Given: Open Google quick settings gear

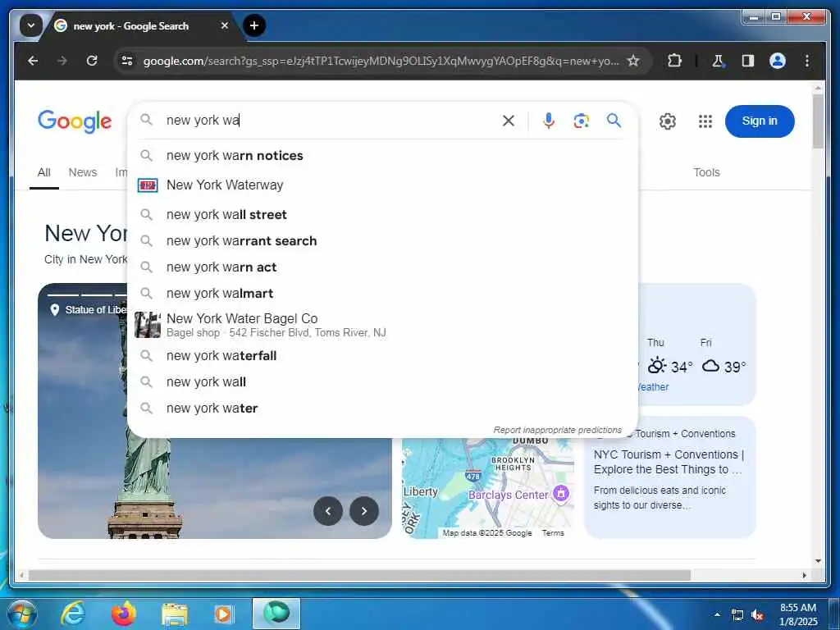Looking at the screenshot, I should coord(668,121).
